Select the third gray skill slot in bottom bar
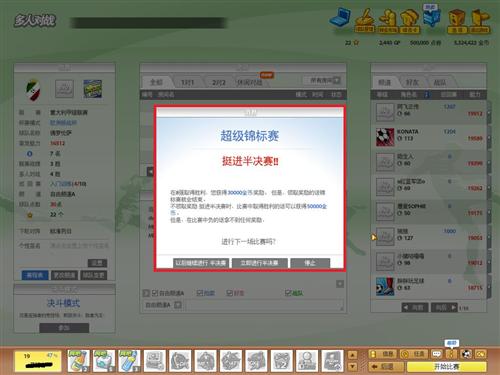The height and width of the screenshot is (375, 500). click(206, 361)
